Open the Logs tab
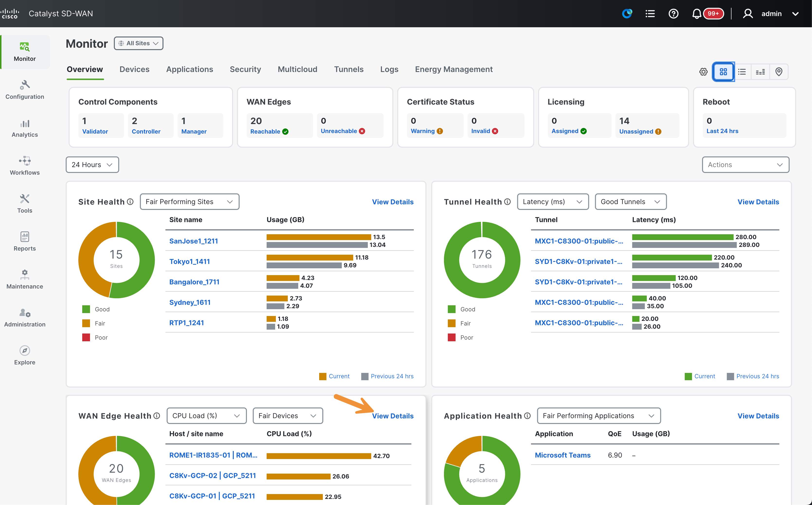The image size is (812, 505). tap(389, 69)
